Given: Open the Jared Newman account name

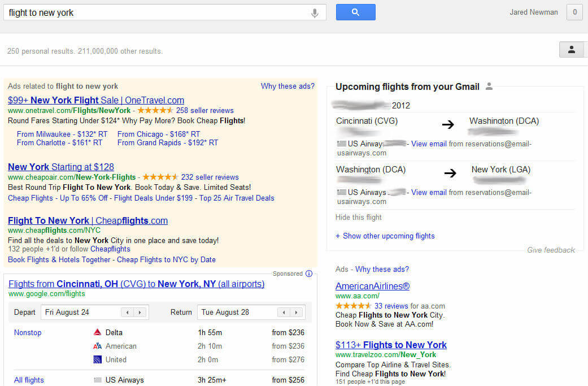Looking at the screenshot, I should (x=534, y=12).
